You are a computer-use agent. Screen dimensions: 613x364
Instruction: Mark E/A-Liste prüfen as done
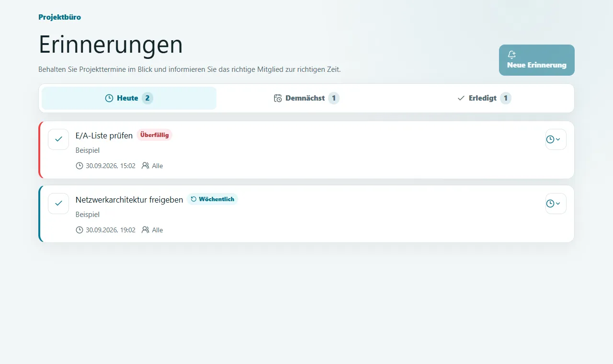[x=58, y=139]
